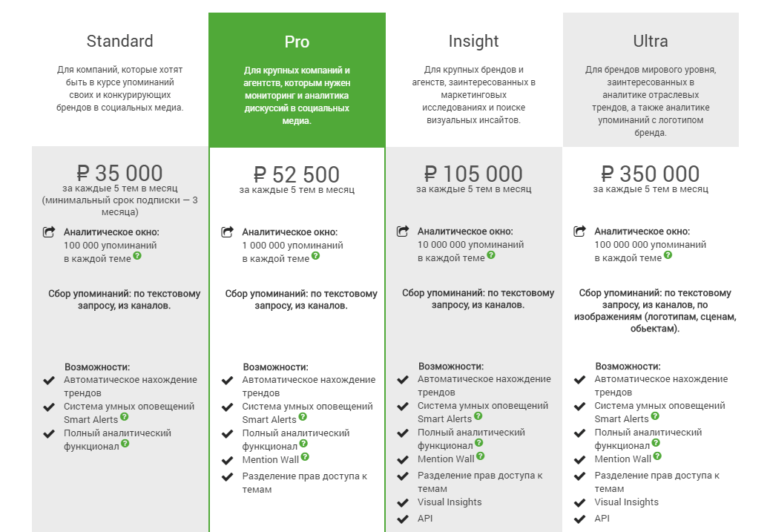This screenshot has width=770, height=532.
Task: Click the help icon beside Standard's 100 000 упоминаний
Action: pyautogui.click(x=137, y=256)
